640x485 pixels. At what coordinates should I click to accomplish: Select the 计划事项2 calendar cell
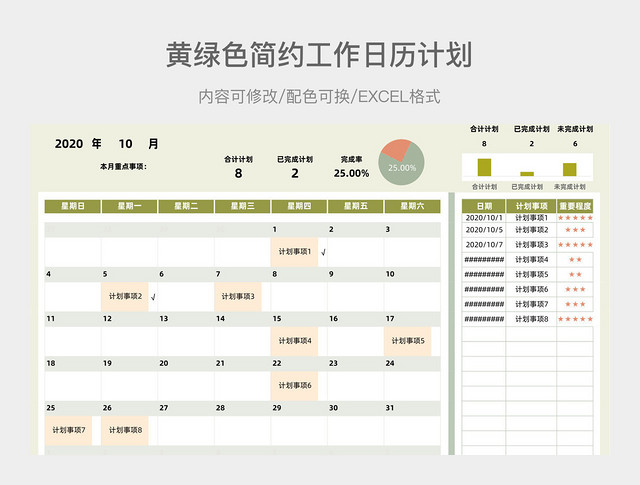[x=125, y=296]
